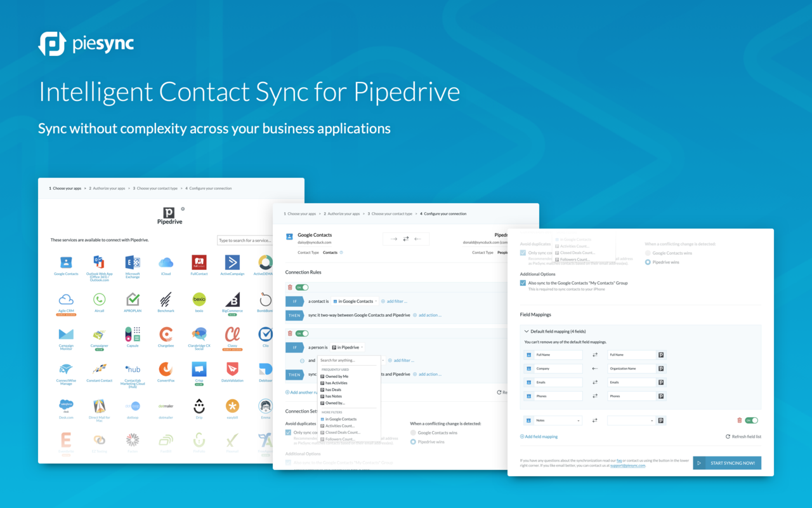This screenshot has width=812, height=508.
Task: Select the Pipedrive wins radio button
Action: [x=648, y=262]
